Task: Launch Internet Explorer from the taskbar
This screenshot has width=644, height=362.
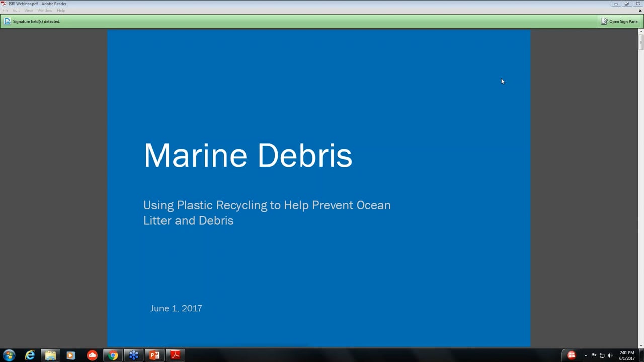Action: click(x=30, y=355)
